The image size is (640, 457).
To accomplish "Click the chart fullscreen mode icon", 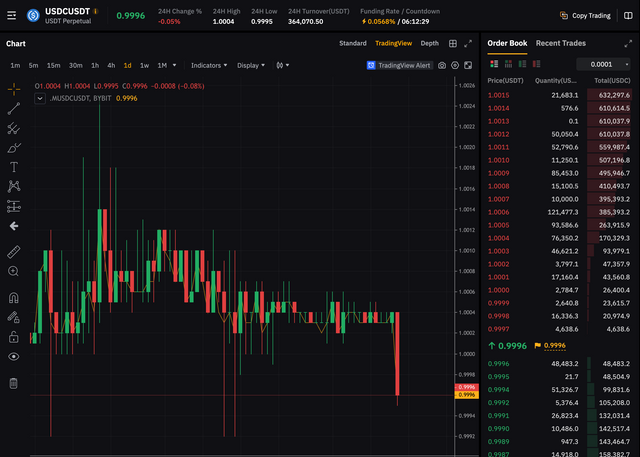I will [468, 65].
